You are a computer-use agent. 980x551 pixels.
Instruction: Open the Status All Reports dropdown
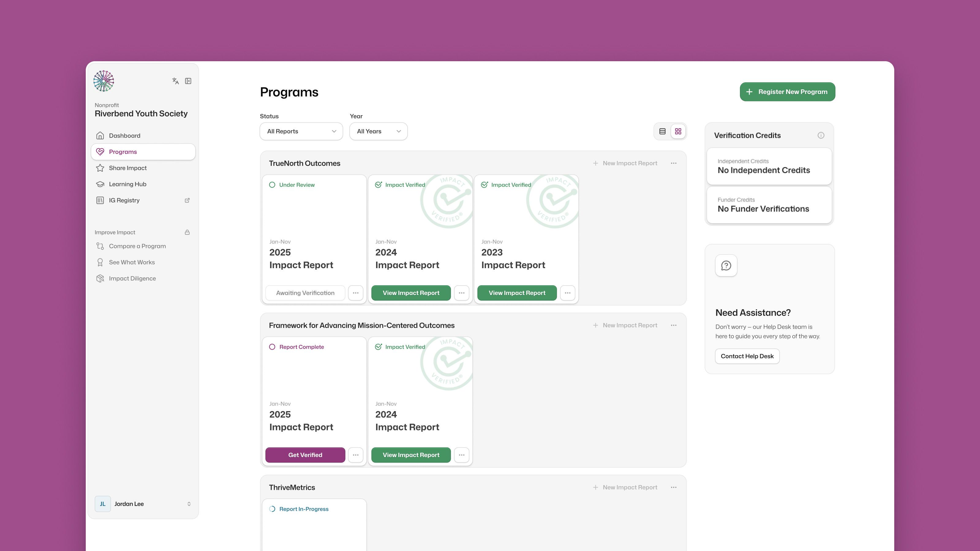[x=301, y=131]
